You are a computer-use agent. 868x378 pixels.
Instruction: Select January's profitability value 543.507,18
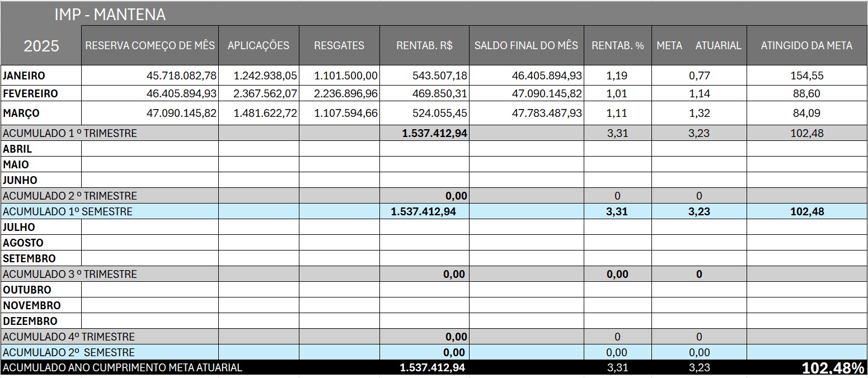click(439, 75)
